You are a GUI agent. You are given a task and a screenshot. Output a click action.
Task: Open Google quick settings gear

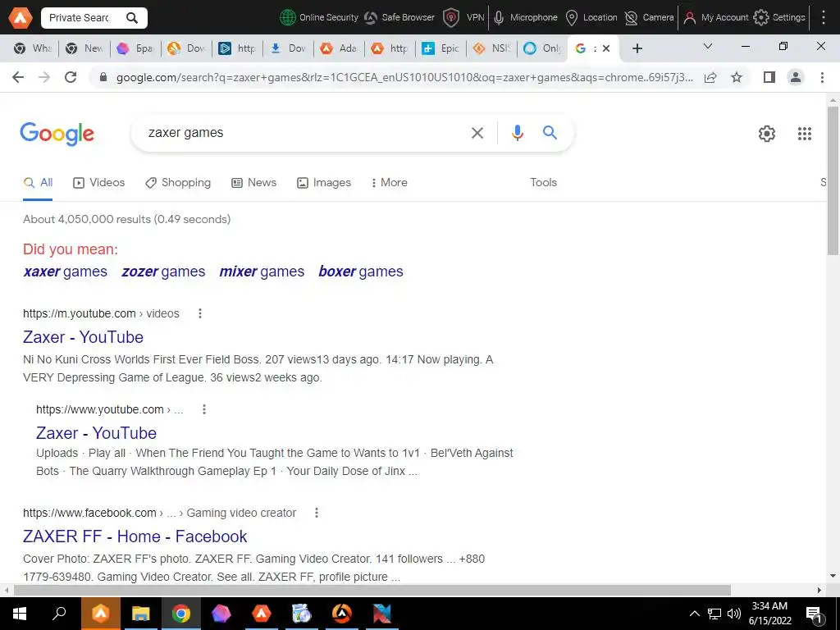pyautogui.click(x=767, y=134)
